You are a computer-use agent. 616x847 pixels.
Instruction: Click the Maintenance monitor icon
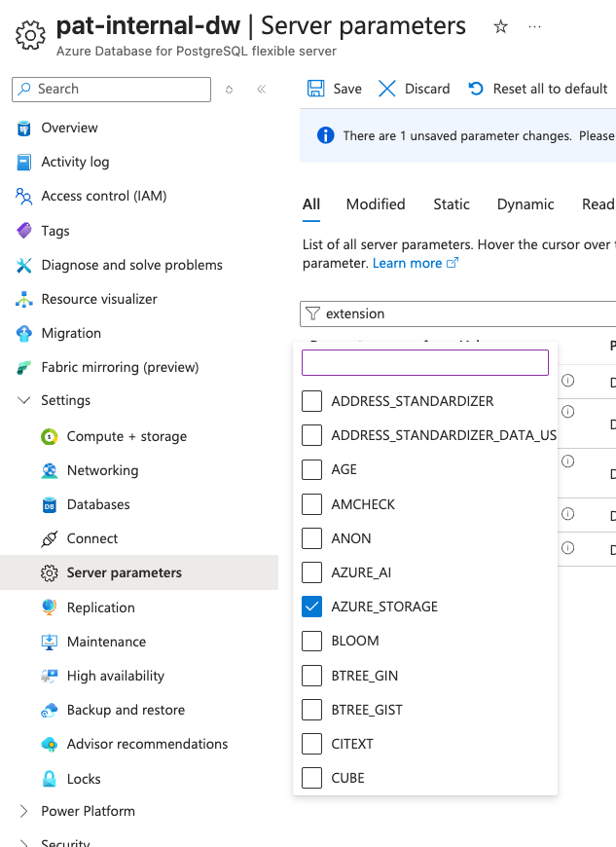point(49,642)
